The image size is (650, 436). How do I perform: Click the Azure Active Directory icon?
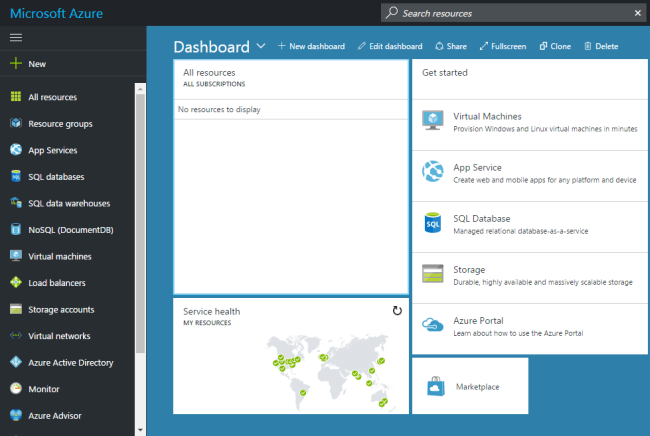pos(16,362)
